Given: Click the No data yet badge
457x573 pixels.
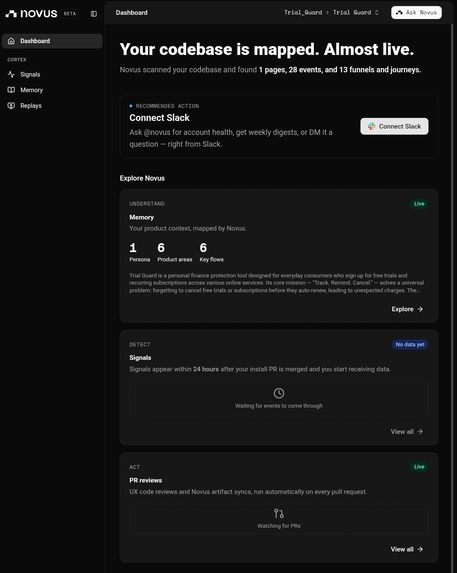Looking at the screenshot, I should tap(410, 344).
